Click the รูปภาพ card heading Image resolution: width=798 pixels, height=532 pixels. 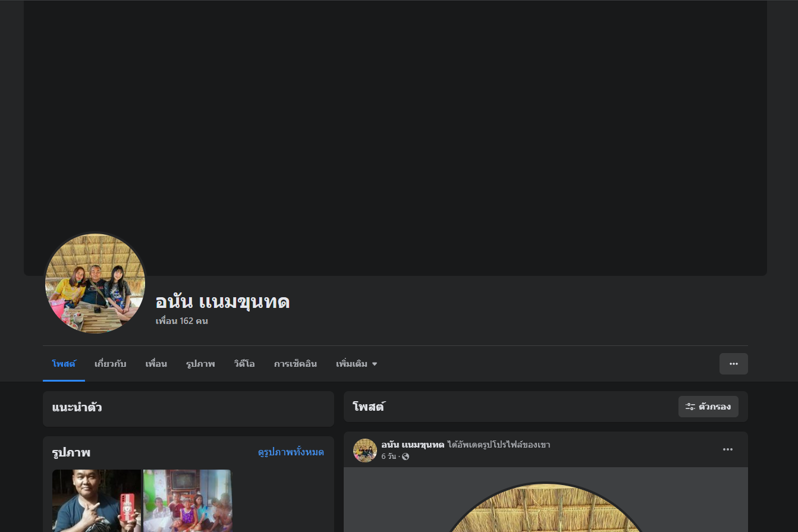(x=71, y=453)
